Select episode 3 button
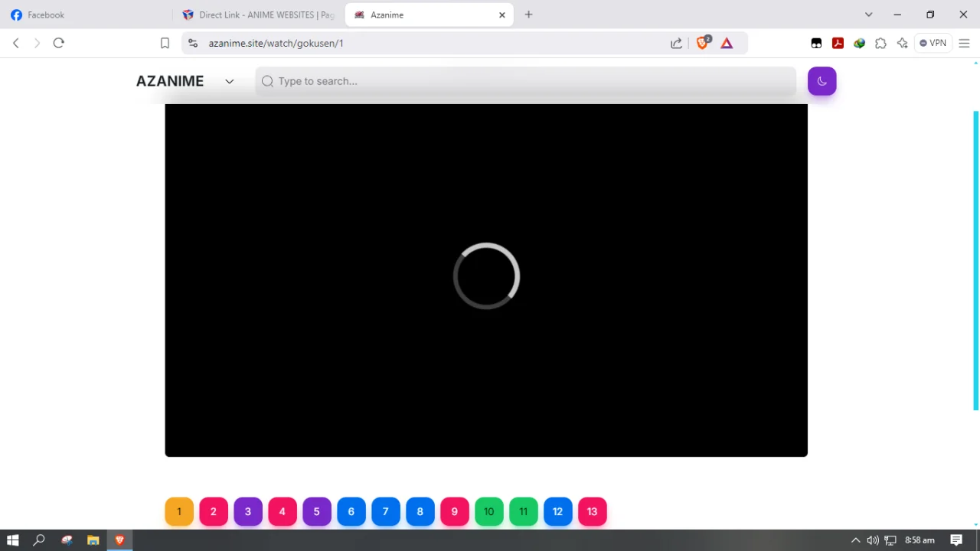Screen dimensions: 980x551 pos(248,511)
